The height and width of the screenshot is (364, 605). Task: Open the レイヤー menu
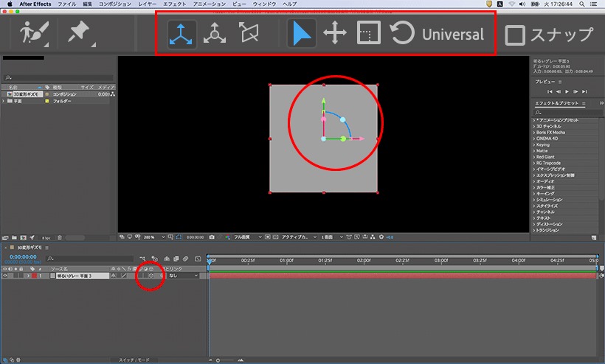pos(148,4)
